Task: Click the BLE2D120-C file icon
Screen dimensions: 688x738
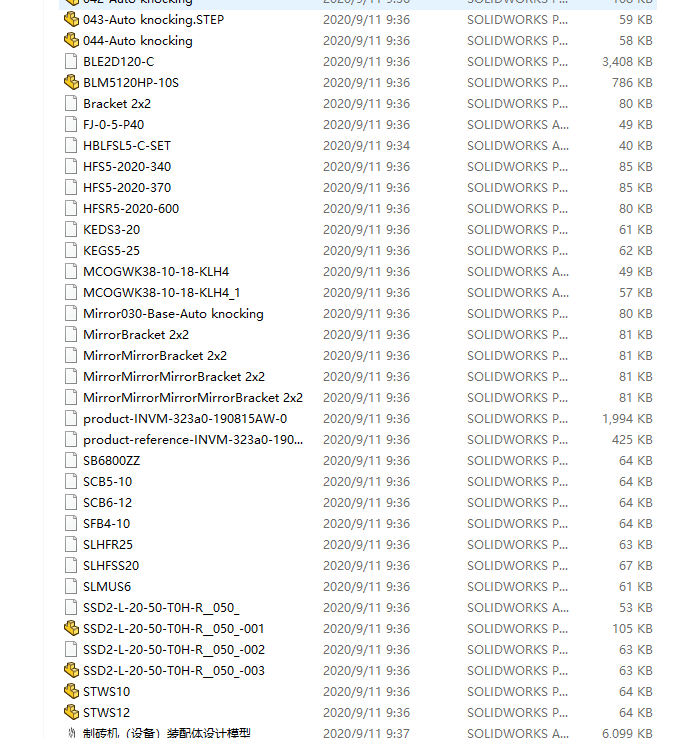Action: 71,61
